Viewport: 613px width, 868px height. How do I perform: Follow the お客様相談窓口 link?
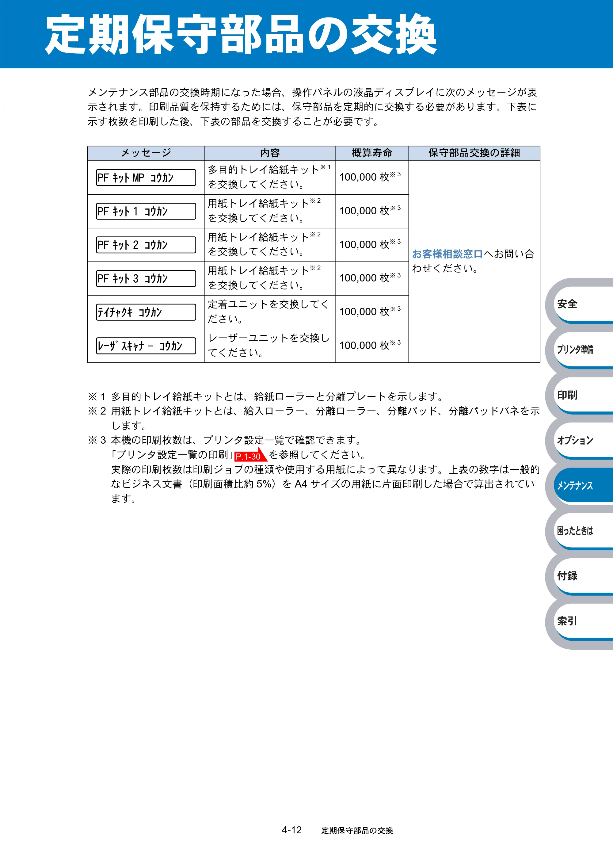pyautogui.click(x=447, y=254)
